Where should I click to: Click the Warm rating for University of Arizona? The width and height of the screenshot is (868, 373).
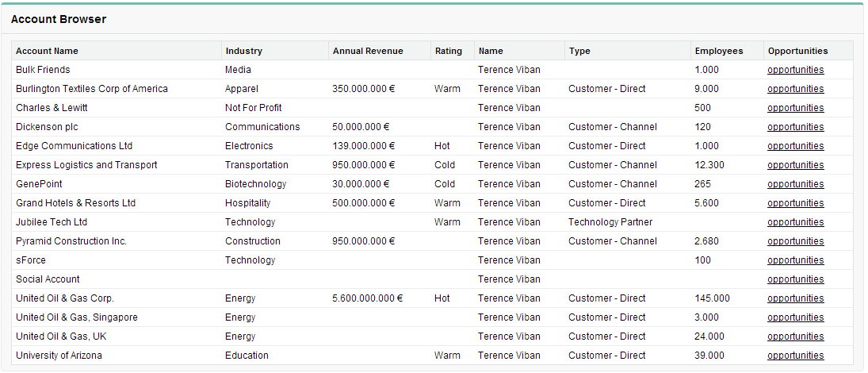pos(447,356)
